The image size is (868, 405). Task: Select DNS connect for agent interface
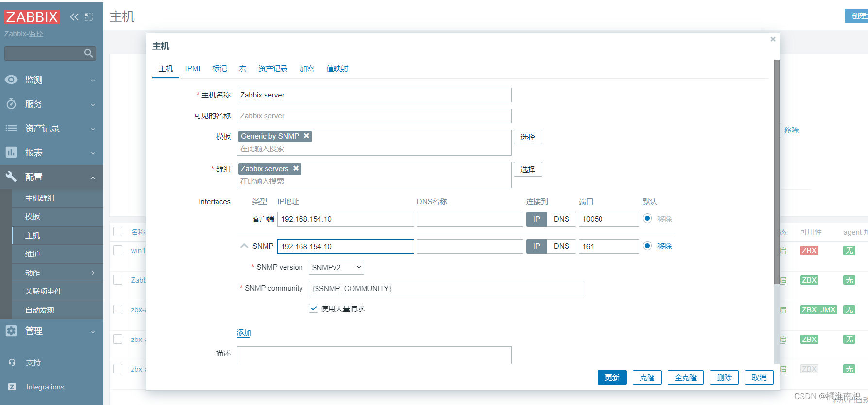pyautogui.click(x=561, y=219)
